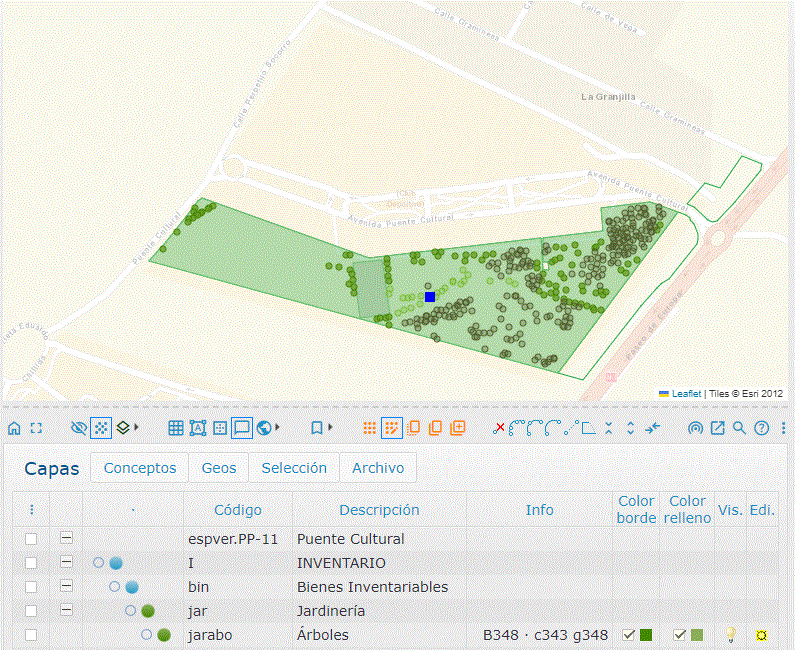Open the help question mark icon

[x=761, y=428]
